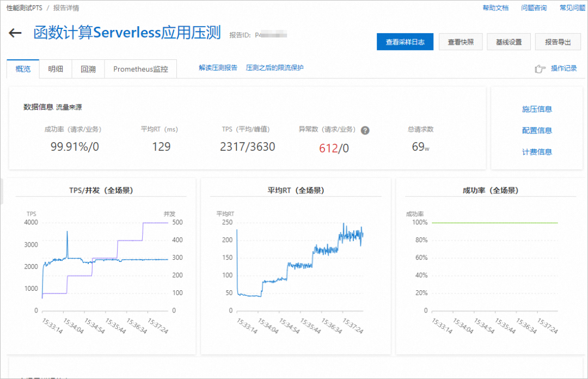
Task: Click TPS value 2317/3630
Action: 248,146
